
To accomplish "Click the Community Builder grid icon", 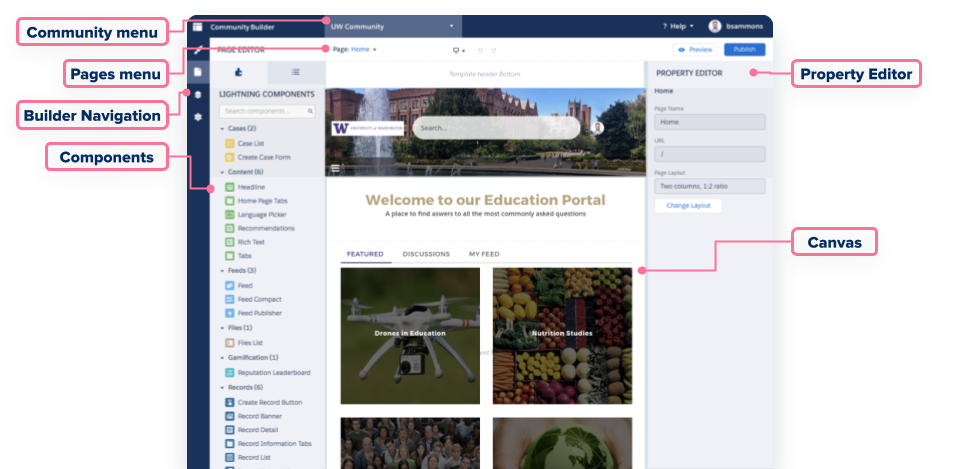I will [x=198, y=27].
